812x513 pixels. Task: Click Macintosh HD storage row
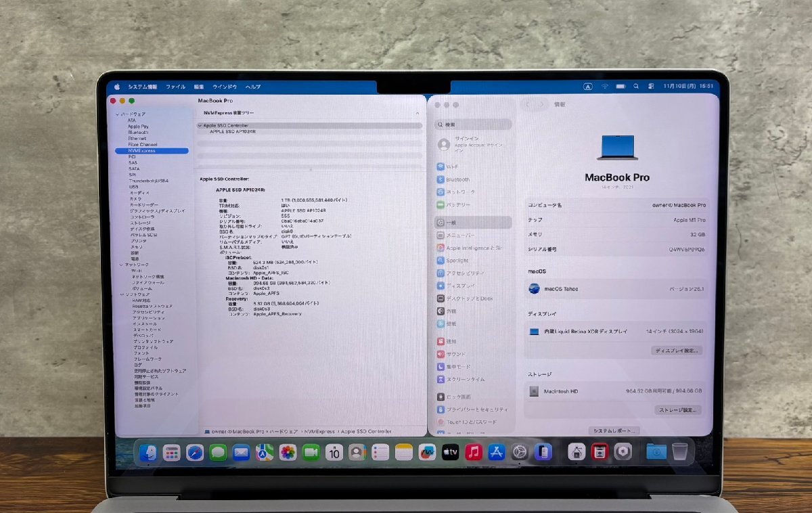pos(617,391)
